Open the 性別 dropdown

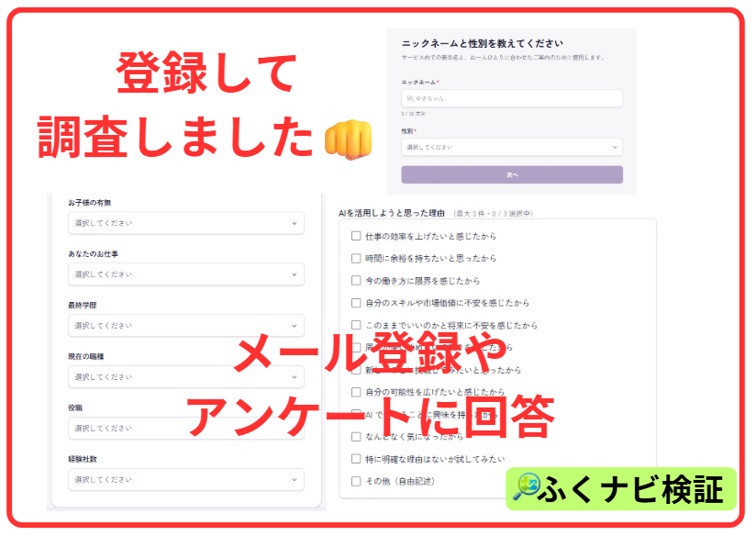tap(512, 147)
